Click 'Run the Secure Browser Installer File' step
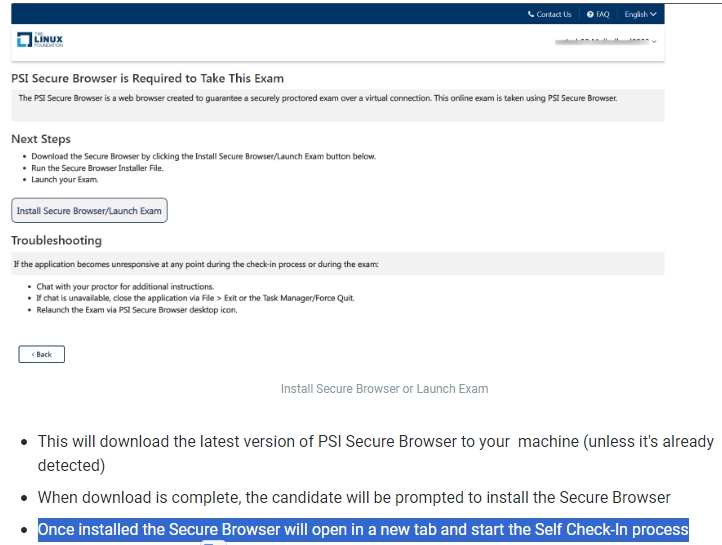This screenshot has width=722, height=545. pyautogui.click(x=97, y=168)
